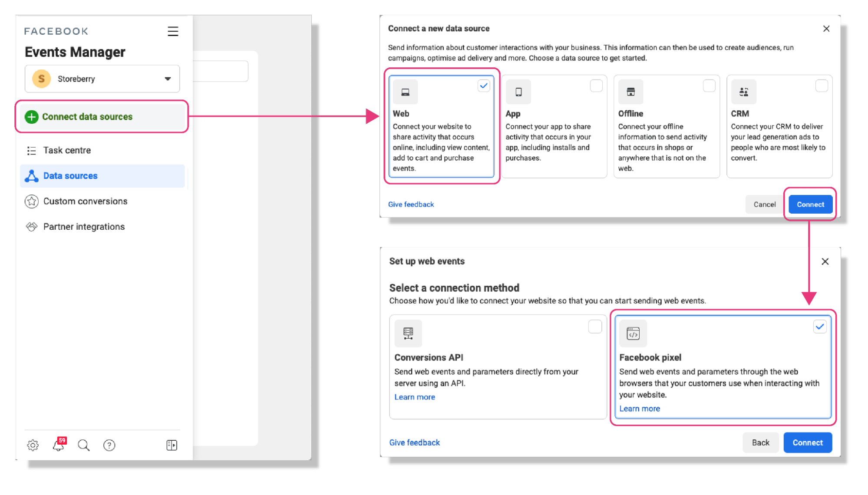
Task: Click the CRM people icon
Action: [743, 92]
